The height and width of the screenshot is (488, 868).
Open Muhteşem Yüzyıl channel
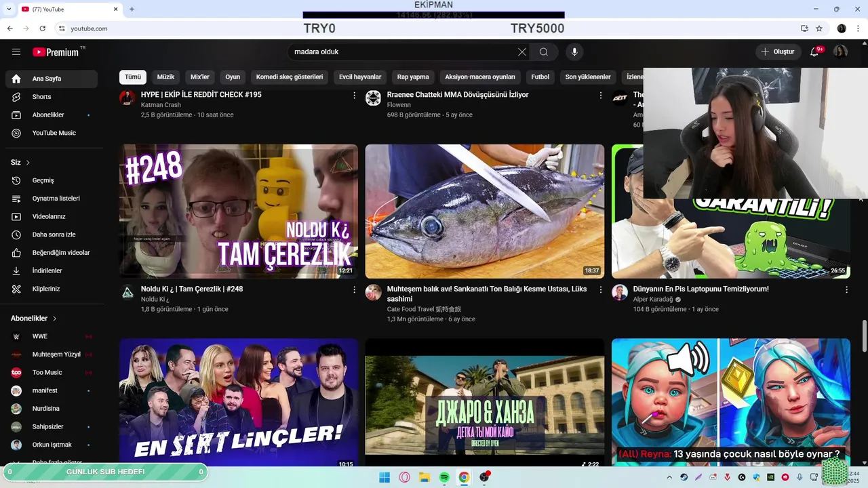tap(52, 354)
